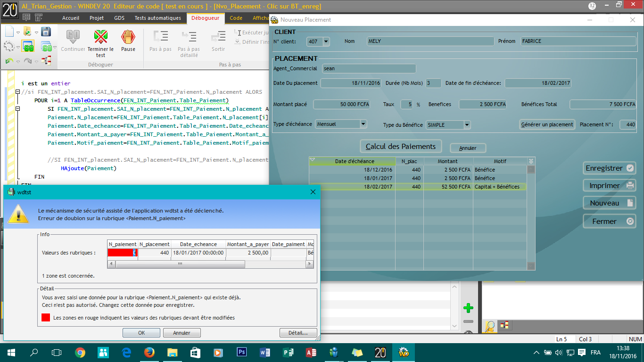
Task: Click the FRA language indicator
Action: click(x=595, y=353)
